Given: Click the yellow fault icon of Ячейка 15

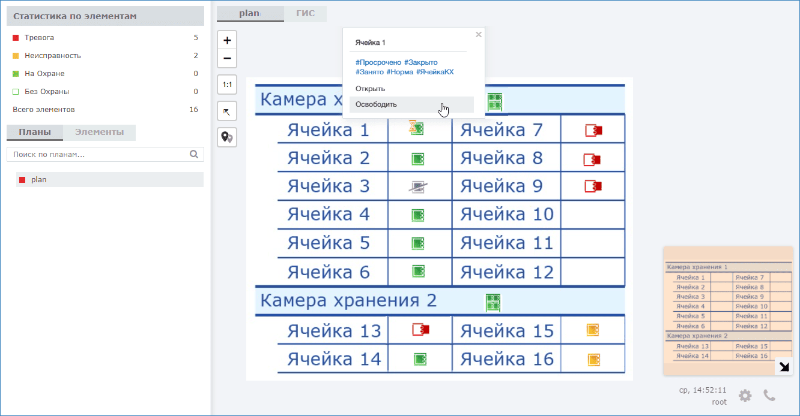Looking at the screenshot, I should tap(593, 330).
